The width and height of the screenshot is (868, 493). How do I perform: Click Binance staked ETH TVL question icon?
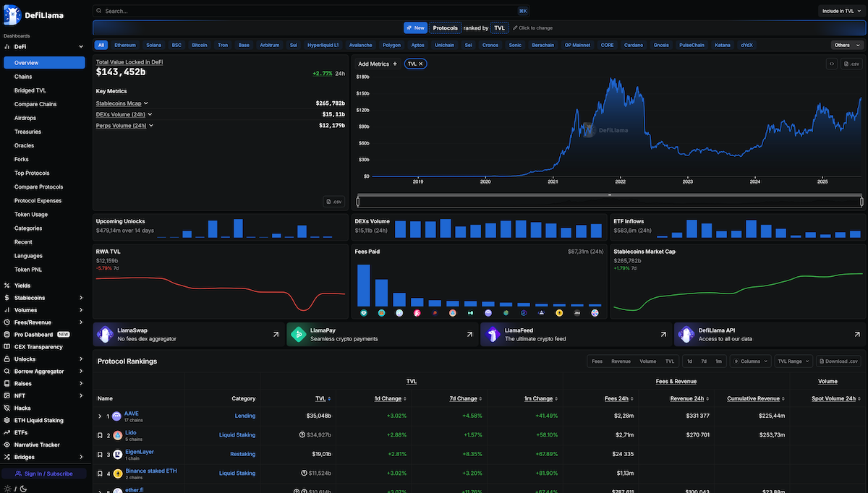(x=302, y=473)
